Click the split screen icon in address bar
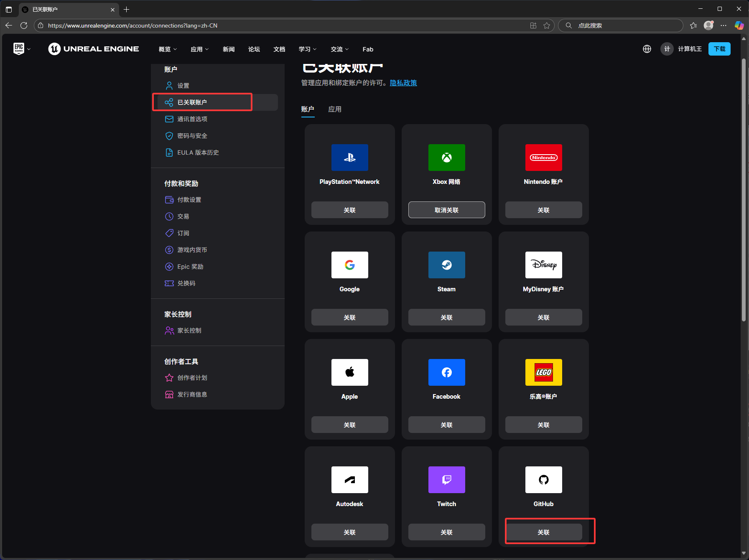The image size is (749, 560). (533, 25)
